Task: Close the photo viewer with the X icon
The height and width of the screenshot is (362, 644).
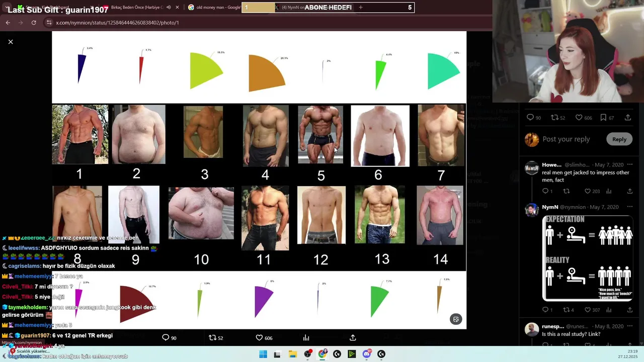Action: [x=11, y=42]
